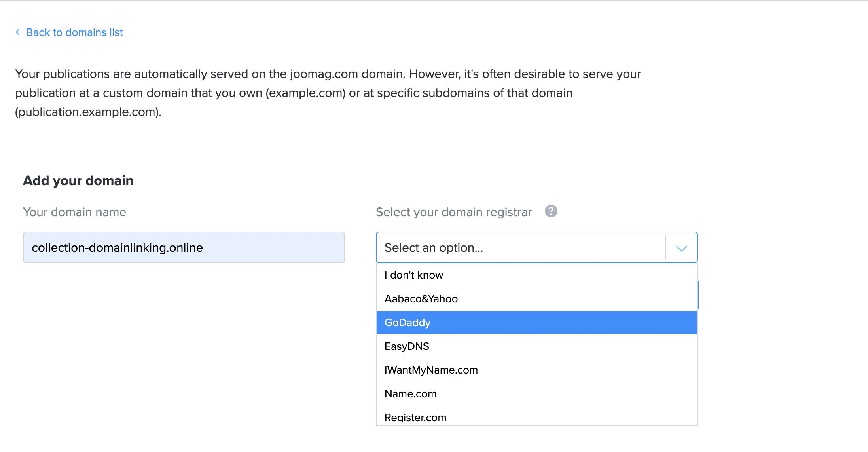
Task: Select the Name.com registrar option
Action: click(410, 394)
